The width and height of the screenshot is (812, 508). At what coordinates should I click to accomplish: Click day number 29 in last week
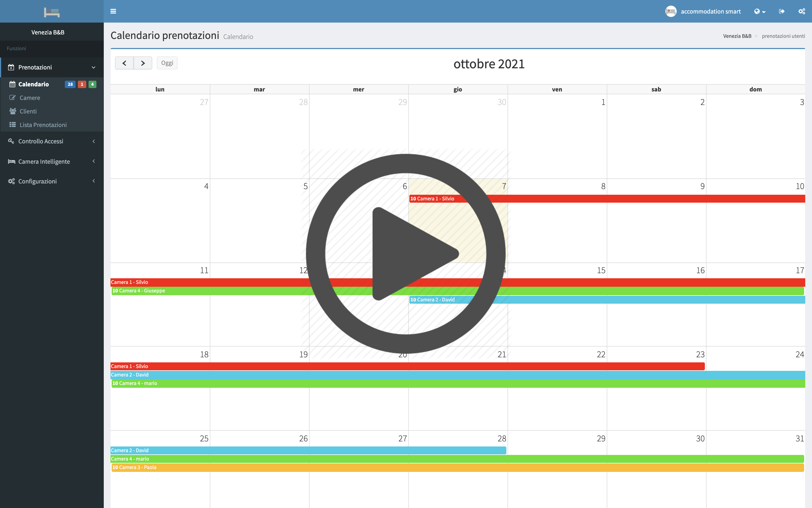point(601,439)
